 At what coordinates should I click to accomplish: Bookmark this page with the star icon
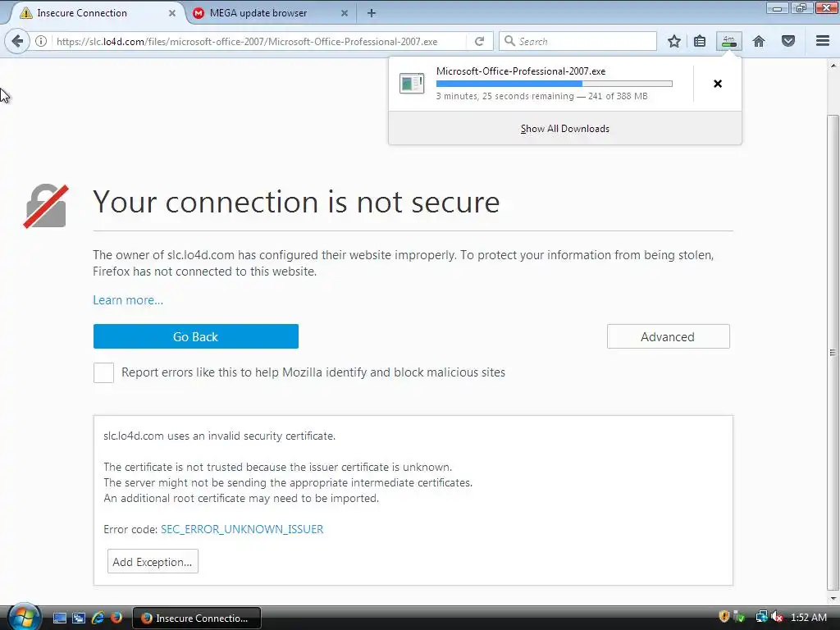674,41
